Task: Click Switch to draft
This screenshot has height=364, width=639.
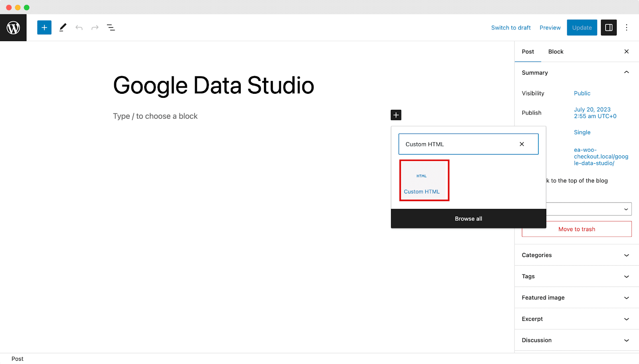Action: [x=511, y=28]
